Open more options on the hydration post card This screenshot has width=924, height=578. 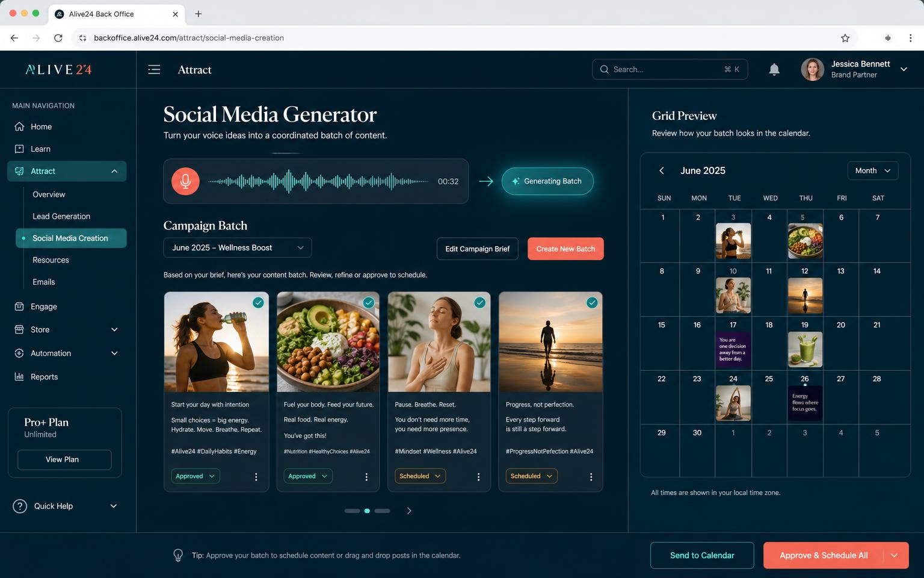tap(256, 477)
